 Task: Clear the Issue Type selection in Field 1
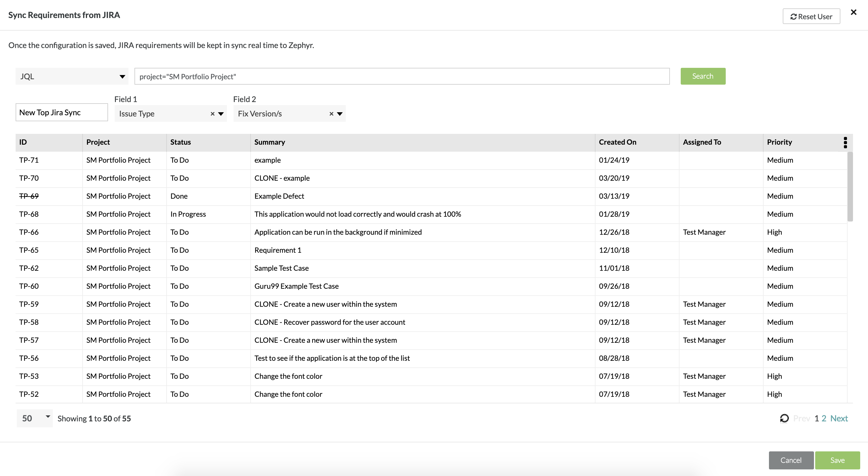[x=212, y=114]
